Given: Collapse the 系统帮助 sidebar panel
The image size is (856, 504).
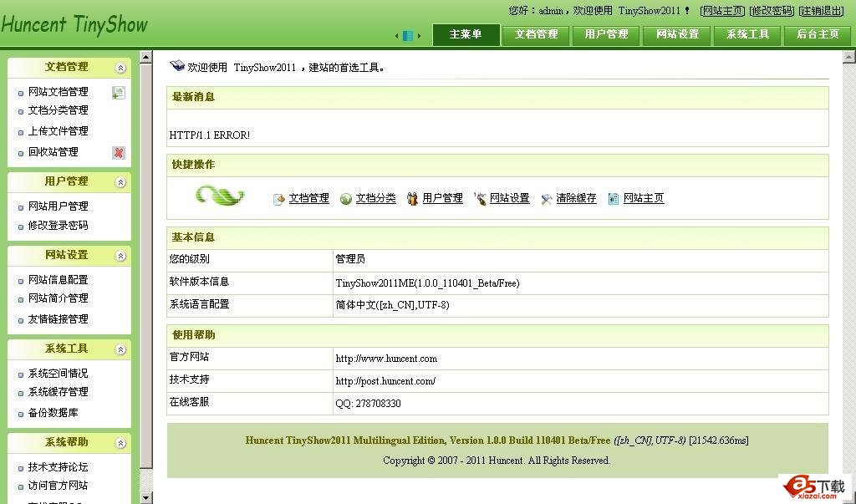Looking at the screenshot, I should [x=120, y=443].
